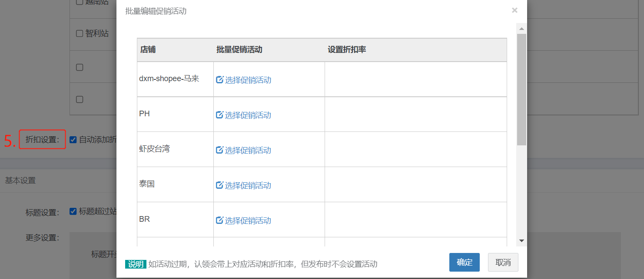644x279 pixels.
Task: Click the 批量促销活动 column header
Action: (239, 49)
